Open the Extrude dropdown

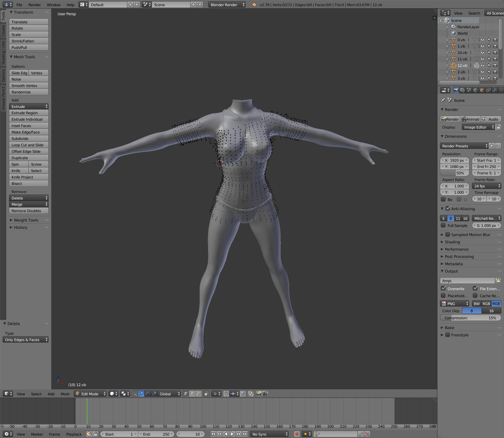[29, 107]
